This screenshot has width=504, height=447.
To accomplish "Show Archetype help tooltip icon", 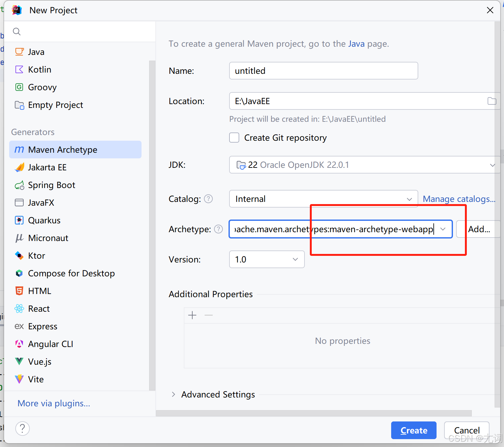I will (x=218, y=229).
